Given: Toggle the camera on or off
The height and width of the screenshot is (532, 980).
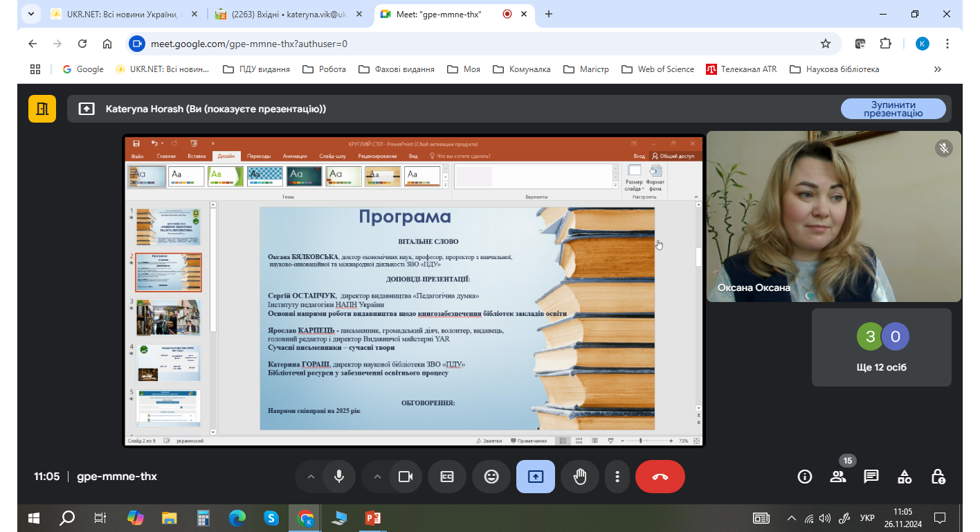Looking at the screenshot, I should point(406,477).
